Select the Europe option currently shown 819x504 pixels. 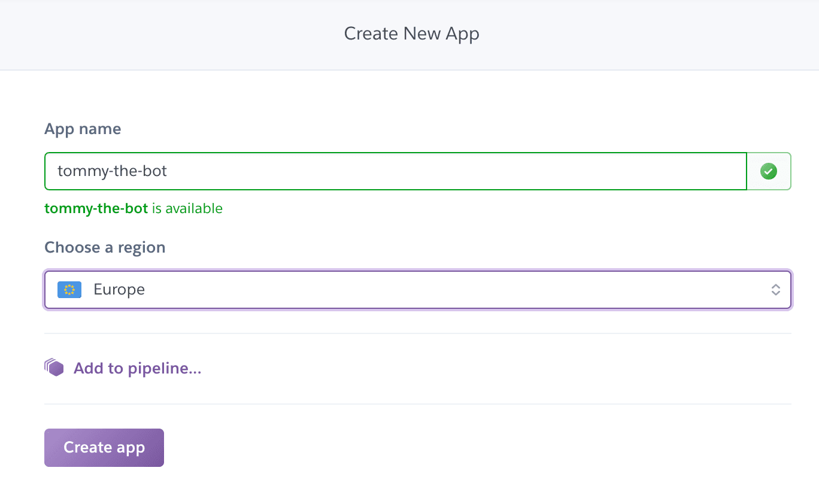[119, 289]
